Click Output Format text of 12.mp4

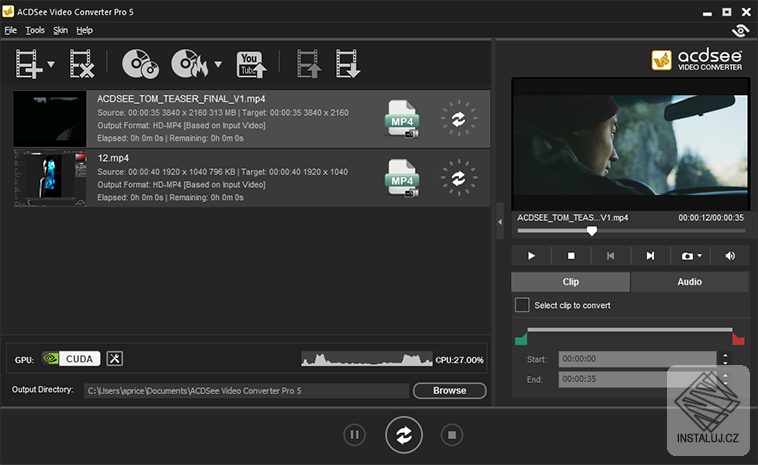pos(181,185)
